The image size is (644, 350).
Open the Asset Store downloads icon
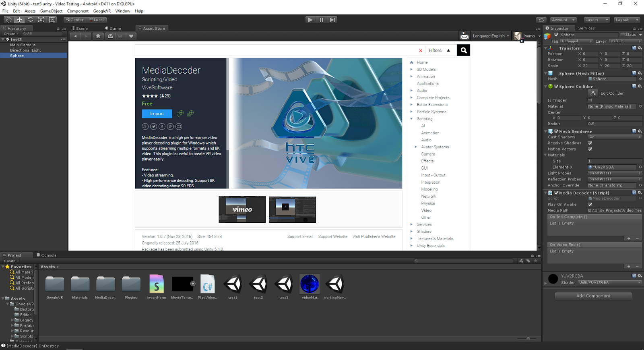[110, 36]
